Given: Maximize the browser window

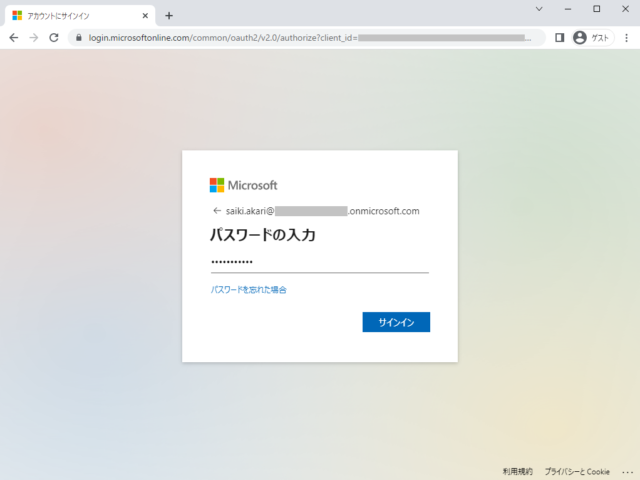Looking at the screenshot, I should tap(596, 9).
